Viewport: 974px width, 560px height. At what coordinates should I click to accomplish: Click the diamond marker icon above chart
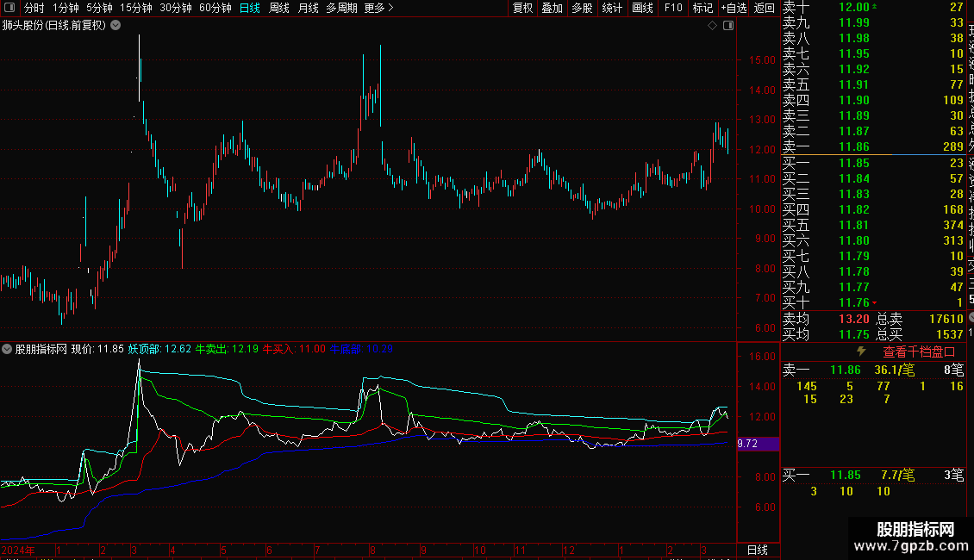[713, 26]
